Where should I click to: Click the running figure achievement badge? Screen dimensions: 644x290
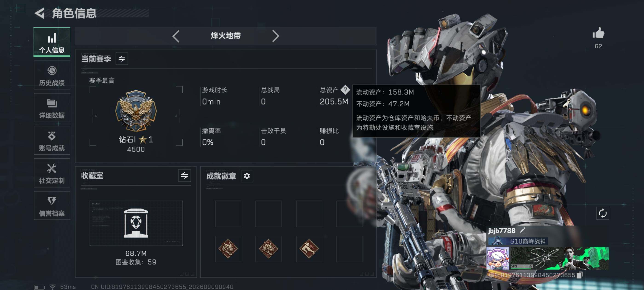309,249
